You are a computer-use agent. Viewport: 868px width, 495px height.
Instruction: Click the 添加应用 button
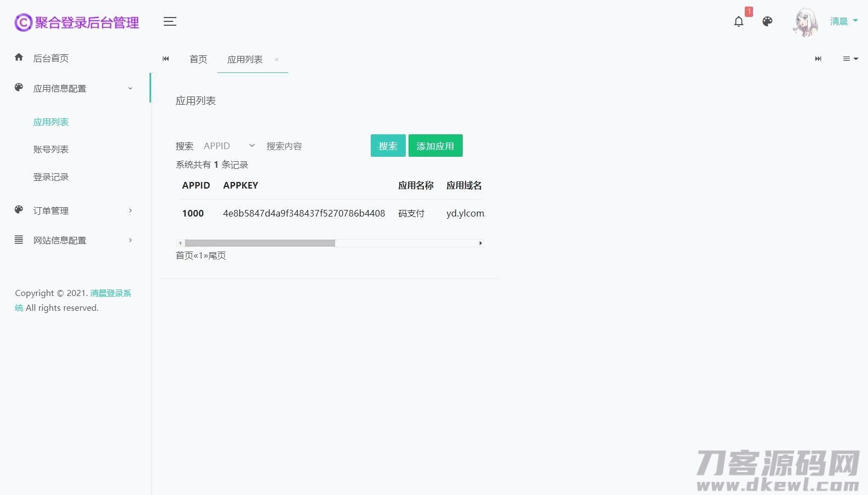click(x=435, y=146)
